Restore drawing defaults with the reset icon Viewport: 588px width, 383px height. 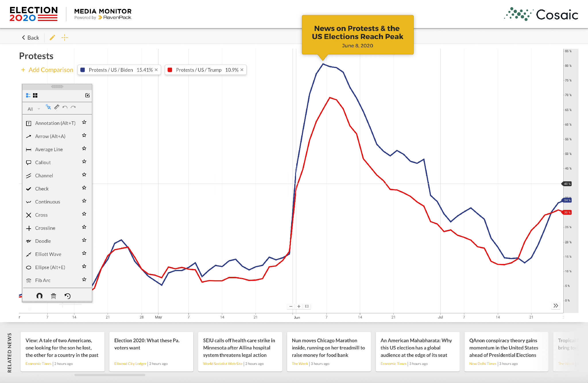[x=68, y=296]
